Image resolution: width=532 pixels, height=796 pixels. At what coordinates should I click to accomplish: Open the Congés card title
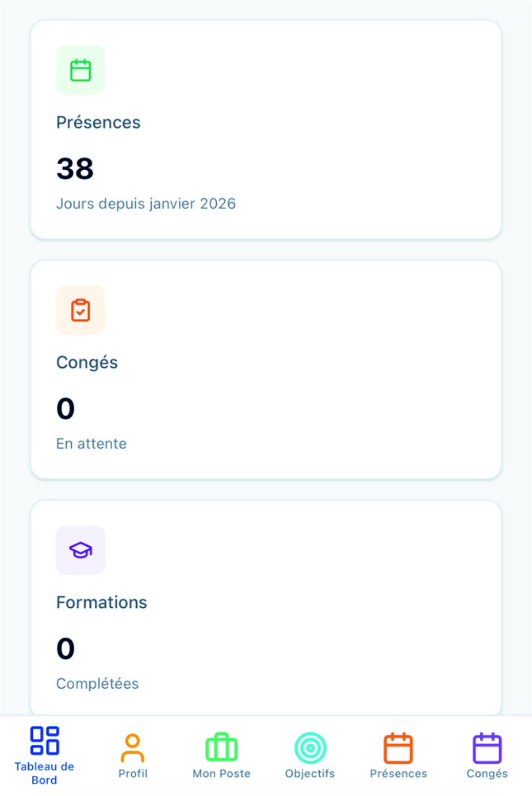click(87, 363)
